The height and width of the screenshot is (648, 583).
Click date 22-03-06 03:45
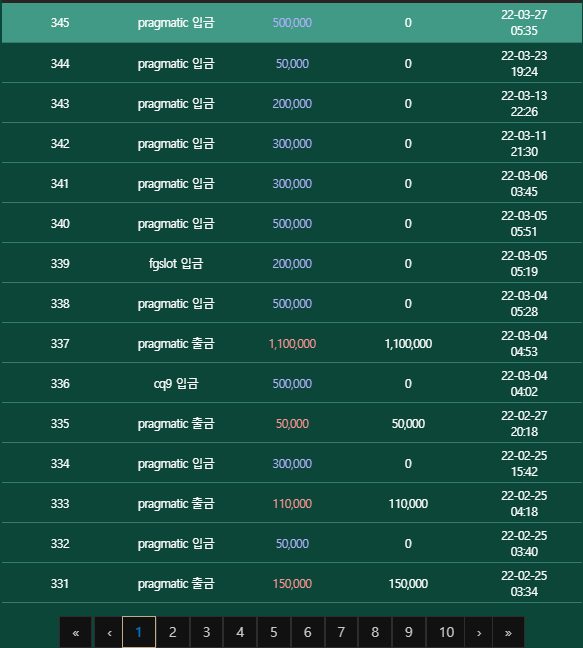tap(524, 183)
